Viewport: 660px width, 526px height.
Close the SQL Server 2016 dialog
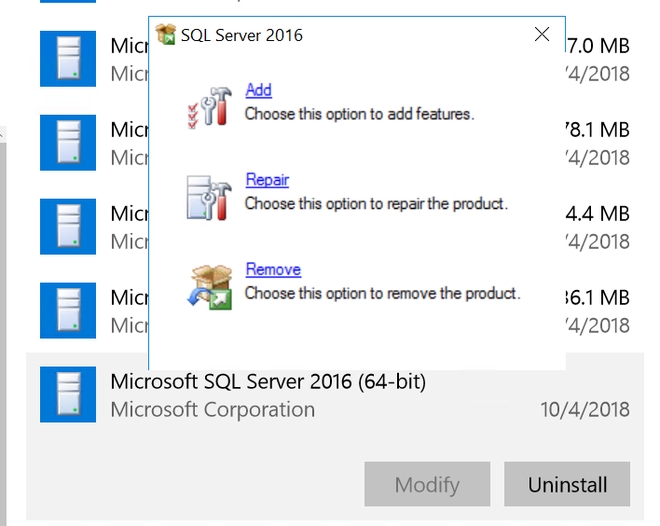coord(542,35)
